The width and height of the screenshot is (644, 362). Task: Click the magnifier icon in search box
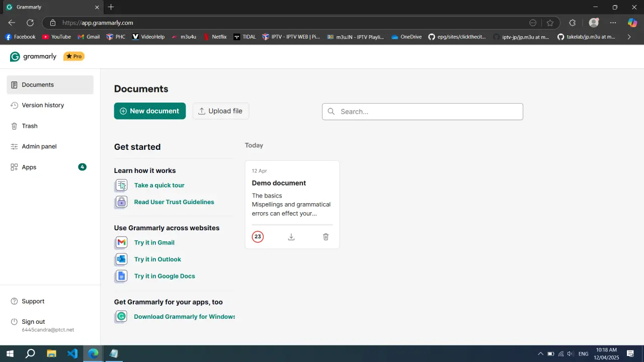331,112
